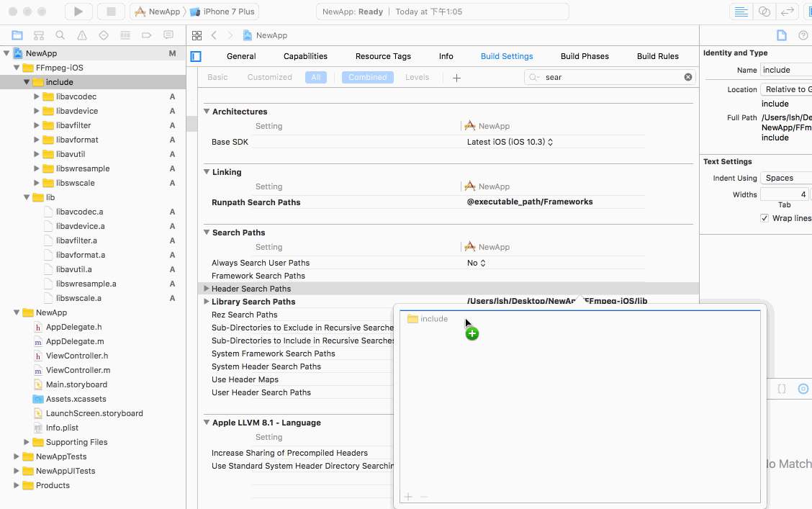Viewport: 812px width, 509px height.
Task: Go forward in editor history
Action: [x=230, y=35]
